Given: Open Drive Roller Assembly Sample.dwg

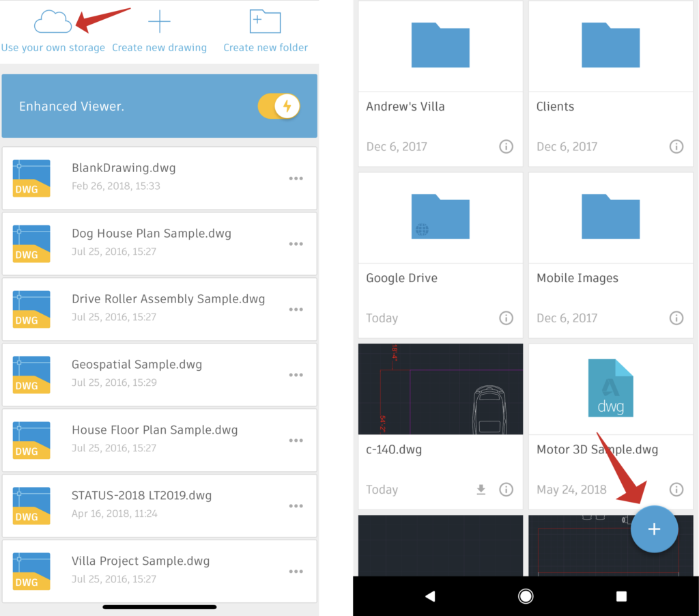Looking at the screenshot, I should point(167,298).
